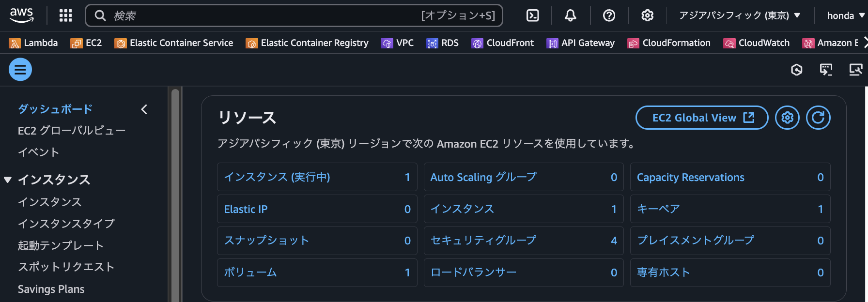Select the VPC service shortcut
The width and height of the screenshot is (868, 302).
coord(397,43)
